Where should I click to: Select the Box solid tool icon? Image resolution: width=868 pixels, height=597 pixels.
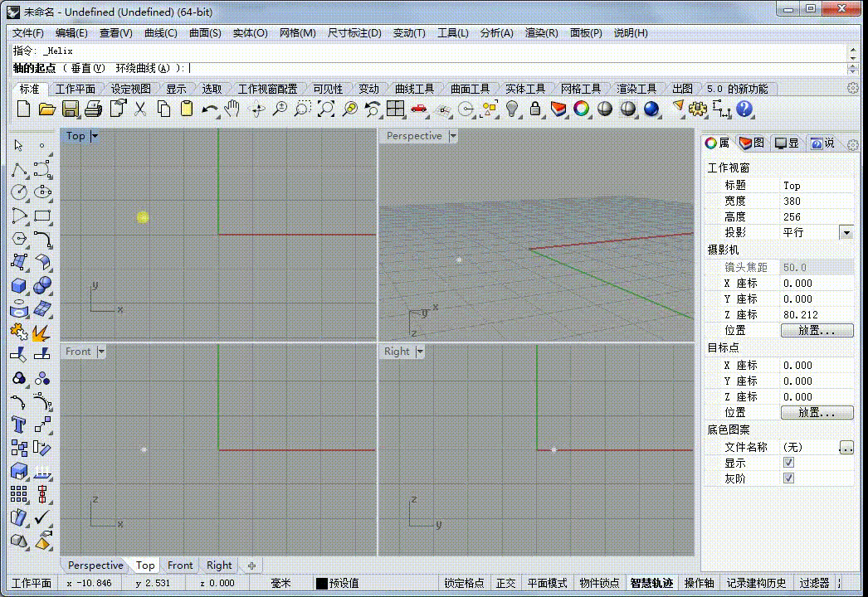click(x=19, y=285)
